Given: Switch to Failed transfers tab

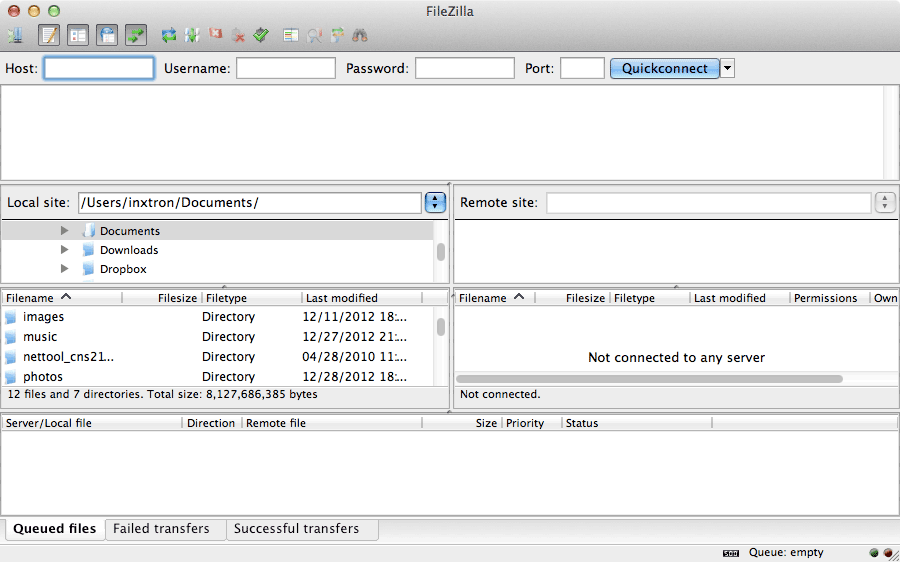Looking at the screenshot, I should pyautogui.click(x=162, y=529).
